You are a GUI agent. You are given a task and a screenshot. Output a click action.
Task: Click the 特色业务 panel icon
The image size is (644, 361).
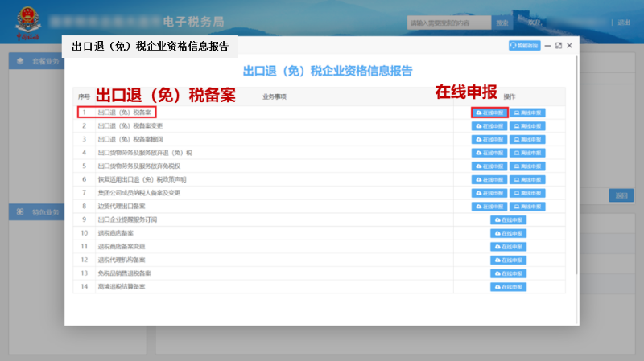point(19,212)
